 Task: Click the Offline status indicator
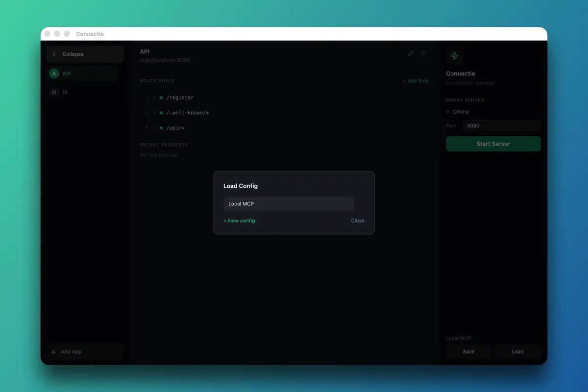pyautogui.click(x=458, y=112)
